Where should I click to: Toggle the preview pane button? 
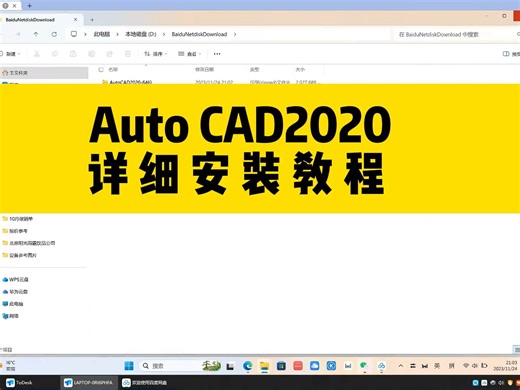coord(511,54)
